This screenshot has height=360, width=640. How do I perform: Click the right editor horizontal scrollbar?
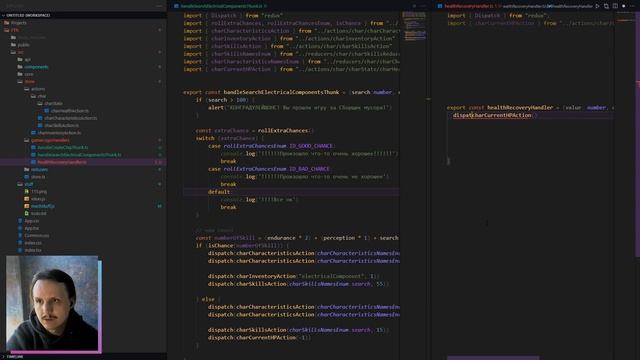tap(493, 358)
